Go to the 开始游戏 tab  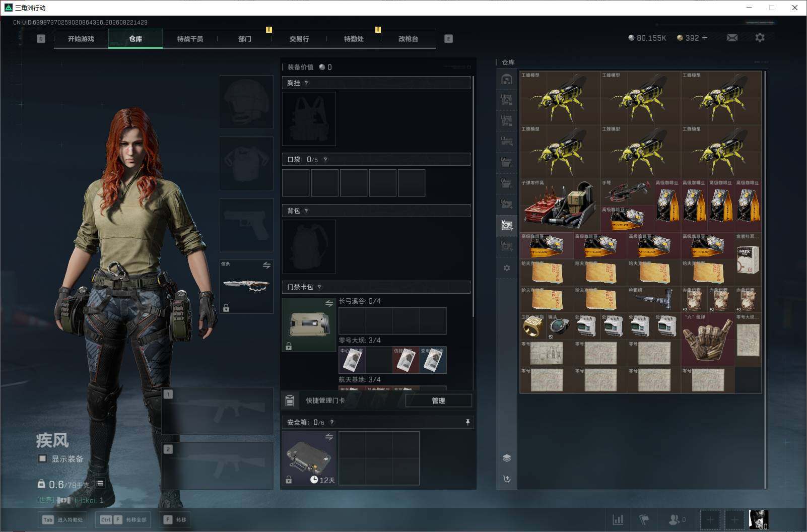[x=81, y=39]
